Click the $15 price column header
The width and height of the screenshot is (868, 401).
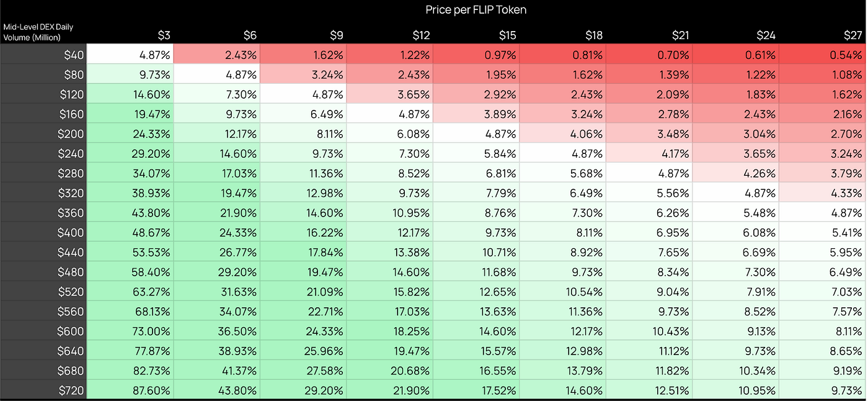507,35
